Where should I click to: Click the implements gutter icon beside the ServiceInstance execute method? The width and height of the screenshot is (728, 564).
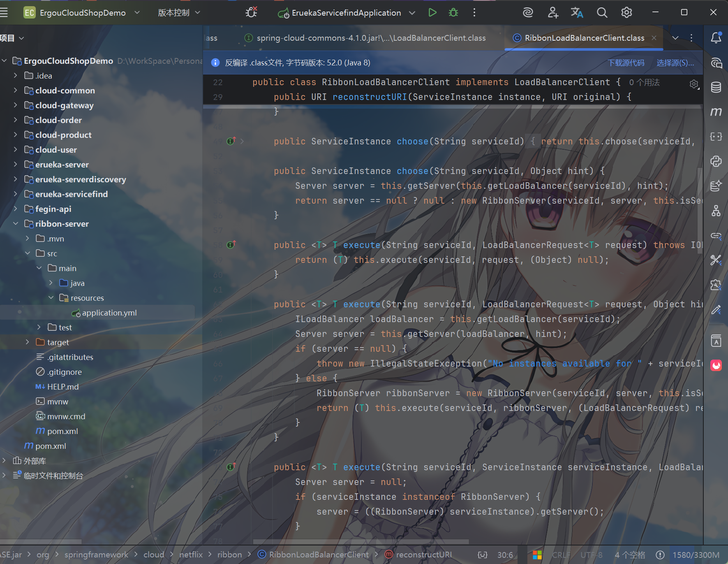(231, 467)
